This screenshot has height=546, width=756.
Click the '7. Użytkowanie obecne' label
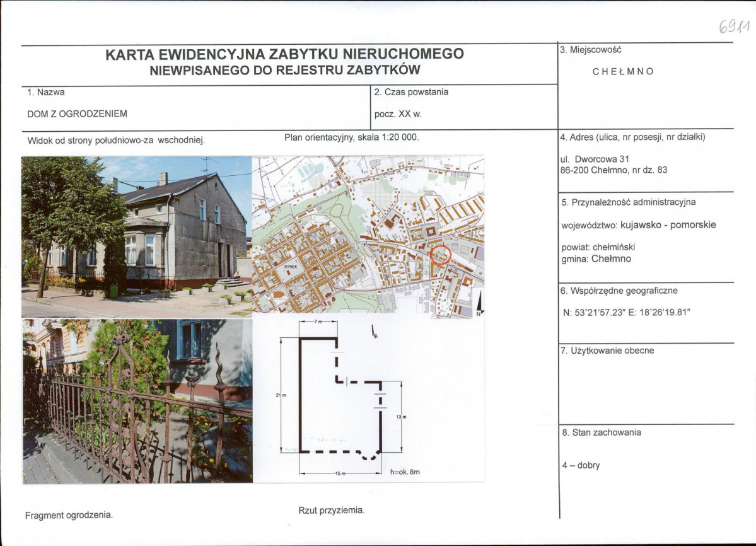[x=607, y=351]
